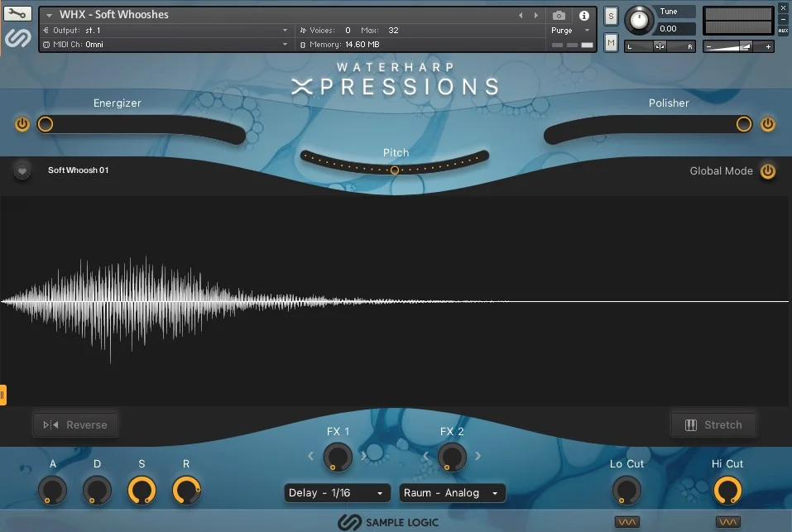Click the output volume slider
The image size is (792, 532).
tap(738, 47)
